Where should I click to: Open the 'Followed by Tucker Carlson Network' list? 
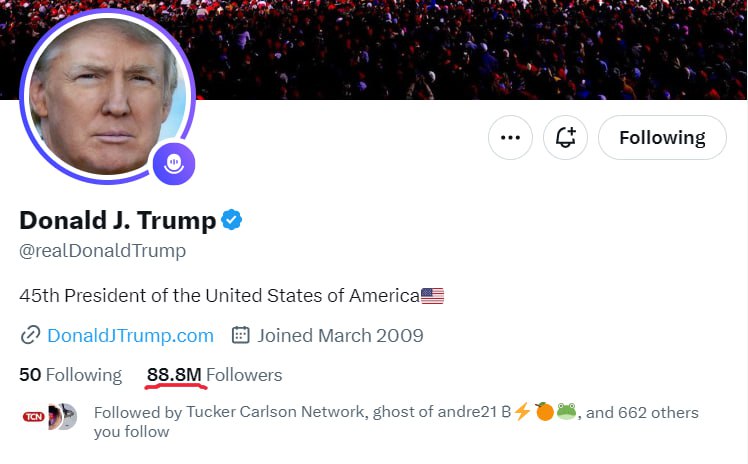tap(396, 421)
